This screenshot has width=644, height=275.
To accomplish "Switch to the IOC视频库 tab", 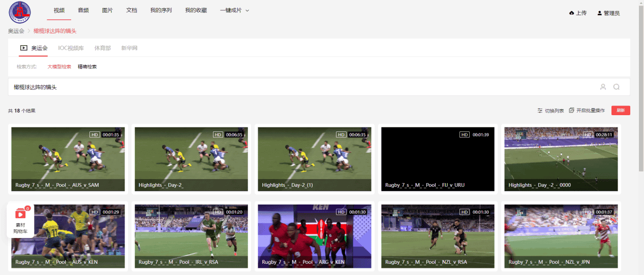I will tap(71, 48).
